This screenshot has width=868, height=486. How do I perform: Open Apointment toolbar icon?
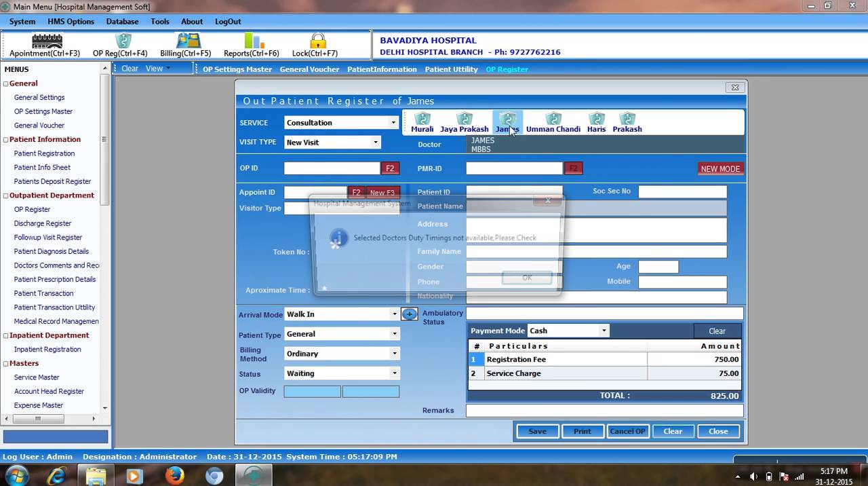pyautogui.click(x=45, y=45)
